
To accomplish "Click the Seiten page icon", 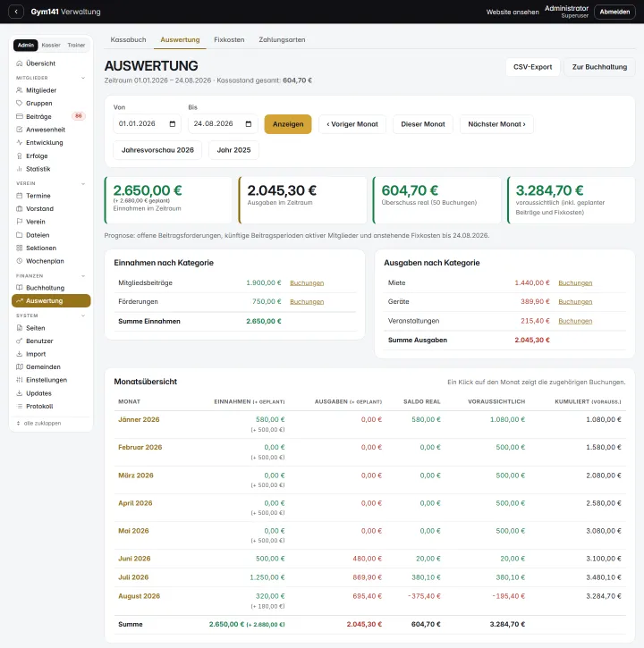I will (19, 328).
